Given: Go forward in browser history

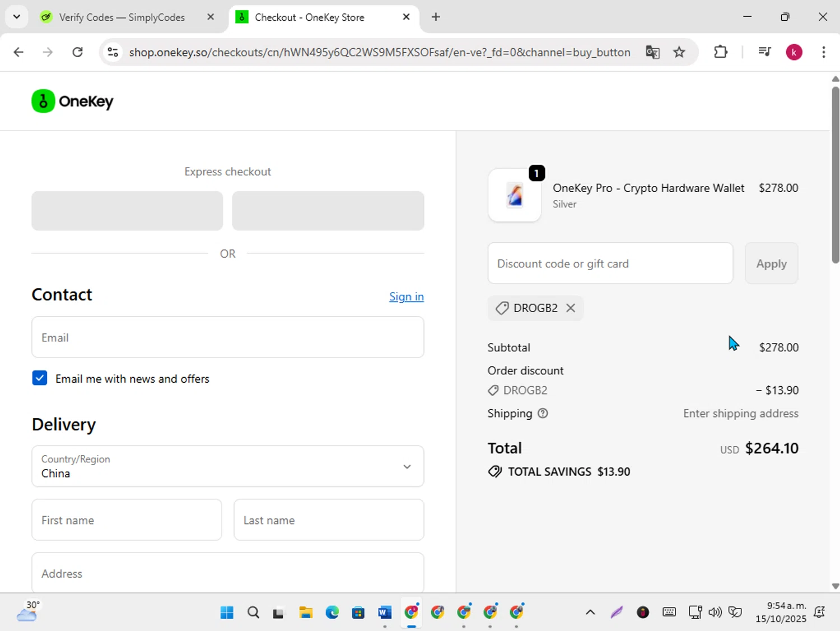Looking at the screenshot, I should (48, 52).
